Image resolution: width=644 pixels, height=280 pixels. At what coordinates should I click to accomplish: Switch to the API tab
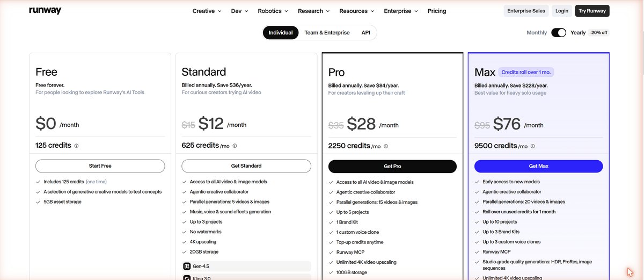point(365,33)
